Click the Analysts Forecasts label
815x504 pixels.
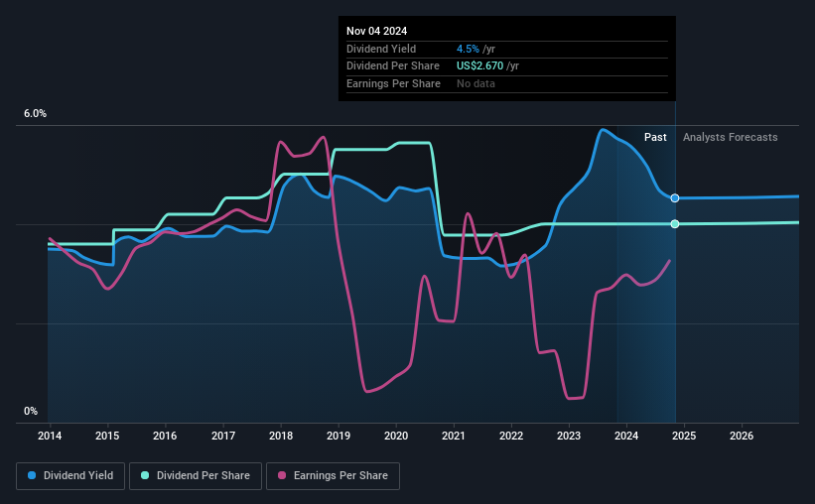[731, 137]
